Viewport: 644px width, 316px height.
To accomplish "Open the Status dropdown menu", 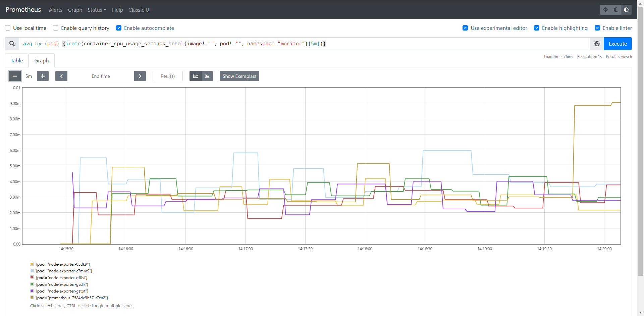I will [x=97, y=10].
